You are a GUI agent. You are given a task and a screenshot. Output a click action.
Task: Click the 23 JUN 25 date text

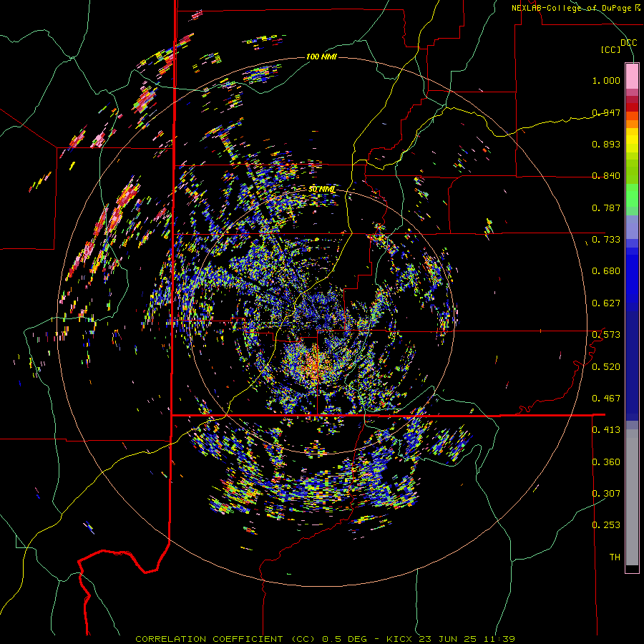[x=448, y=639]
